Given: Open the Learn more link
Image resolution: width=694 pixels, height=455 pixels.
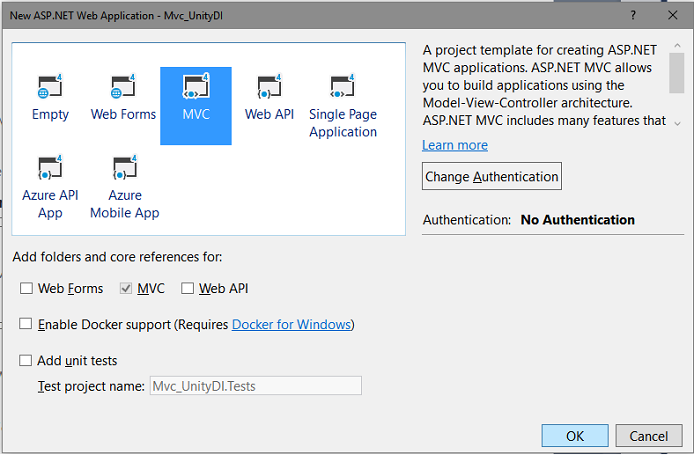Looking at the screenshot, I should click(x=455, y=145).
